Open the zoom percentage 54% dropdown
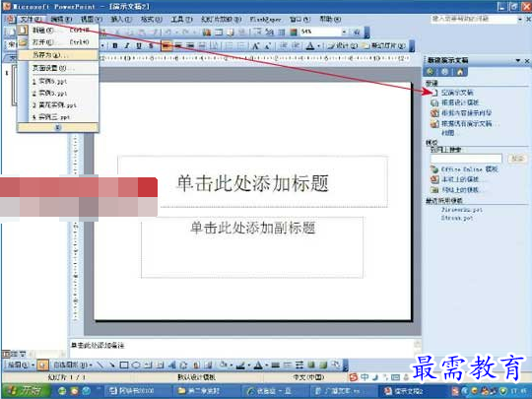Viewport: 532px width, 399px height. (x=344, y=32)
